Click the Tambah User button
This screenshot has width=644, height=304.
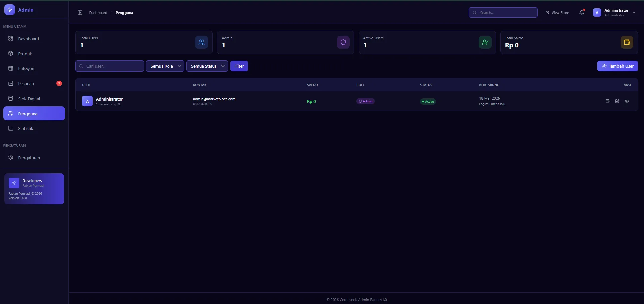[617, 66]
